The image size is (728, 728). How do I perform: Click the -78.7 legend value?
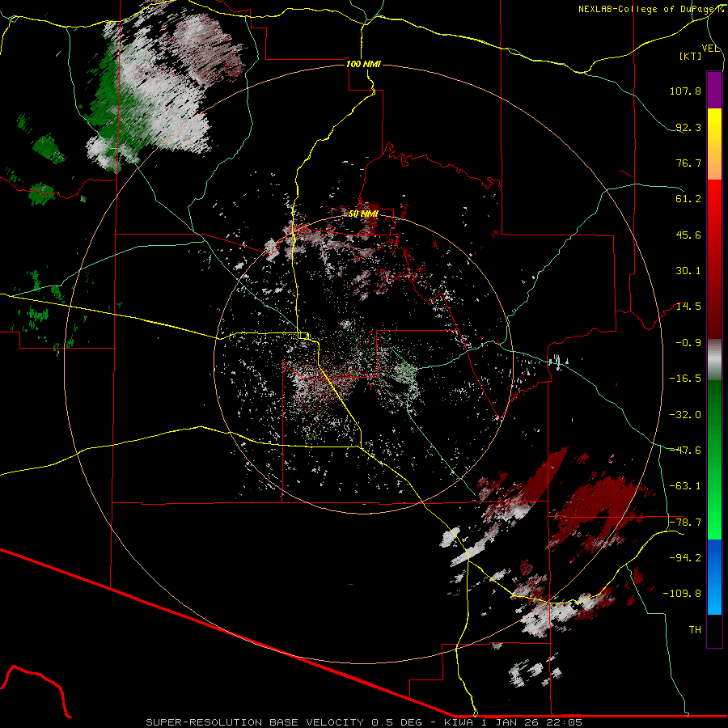[x=685, y=523]
